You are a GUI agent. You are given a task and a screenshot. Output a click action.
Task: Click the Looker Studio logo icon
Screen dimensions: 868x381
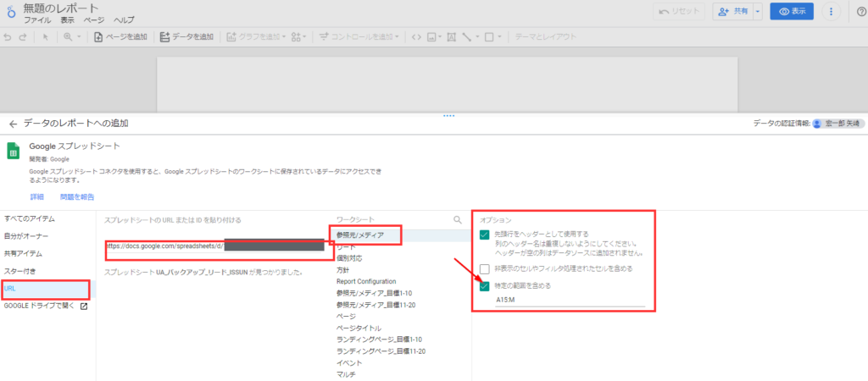(10, 12)
